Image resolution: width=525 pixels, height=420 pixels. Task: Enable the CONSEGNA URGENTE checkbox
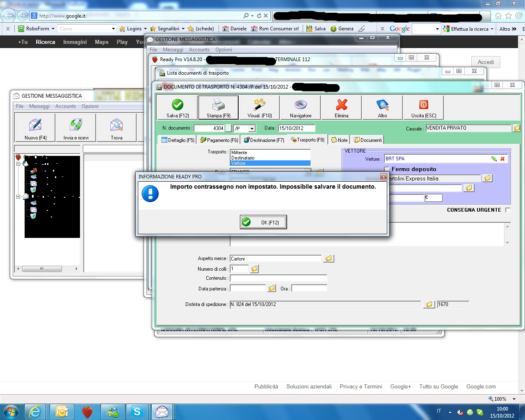click(508, 210)
